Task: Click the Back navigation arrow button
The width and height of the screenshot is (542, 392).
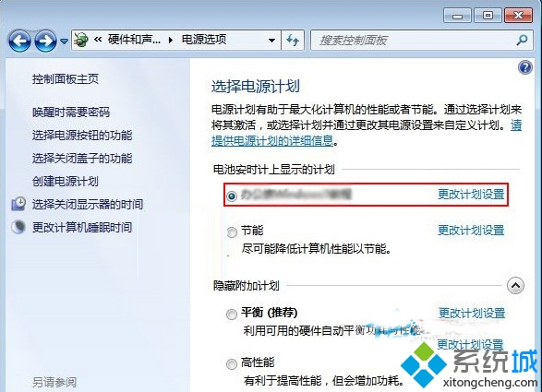Action: click(x=19, y=41)
